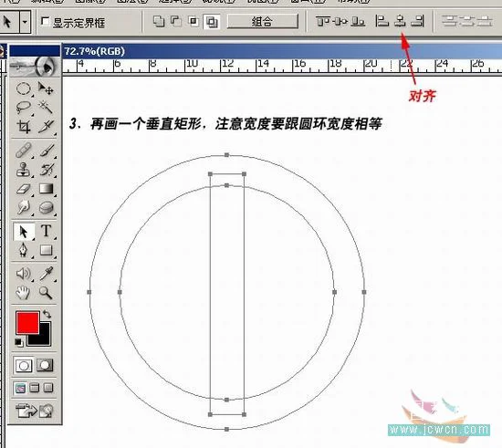The height and width of the screenshot is (448, 502).
Task: Select the Zoom magnifier tool
Action: pos(46,293)
